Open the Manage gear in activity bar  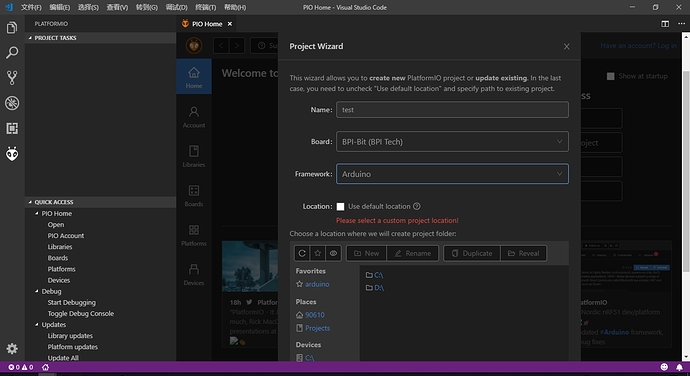point(12,349)
